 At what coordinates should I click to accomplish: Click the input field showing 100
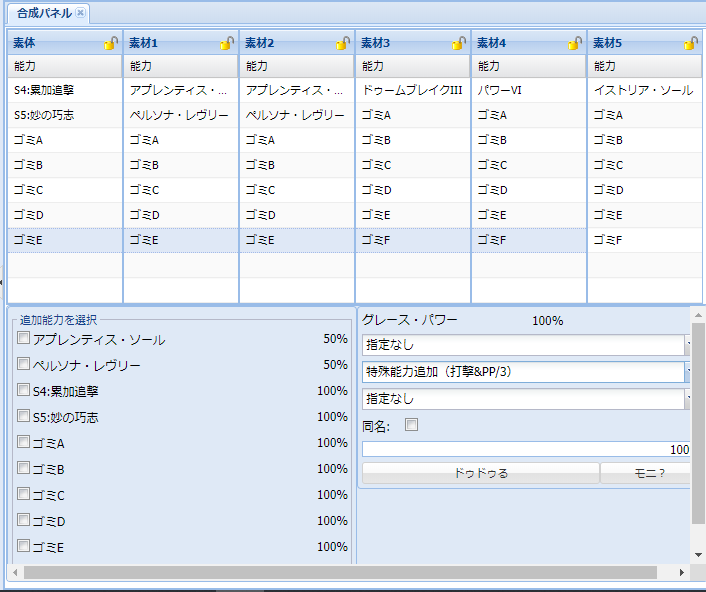(x=526, y=449)
